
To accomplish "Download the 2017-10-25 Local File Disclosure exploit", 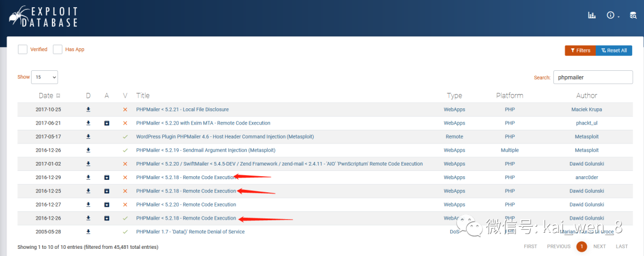I will (x=88, y=110).
